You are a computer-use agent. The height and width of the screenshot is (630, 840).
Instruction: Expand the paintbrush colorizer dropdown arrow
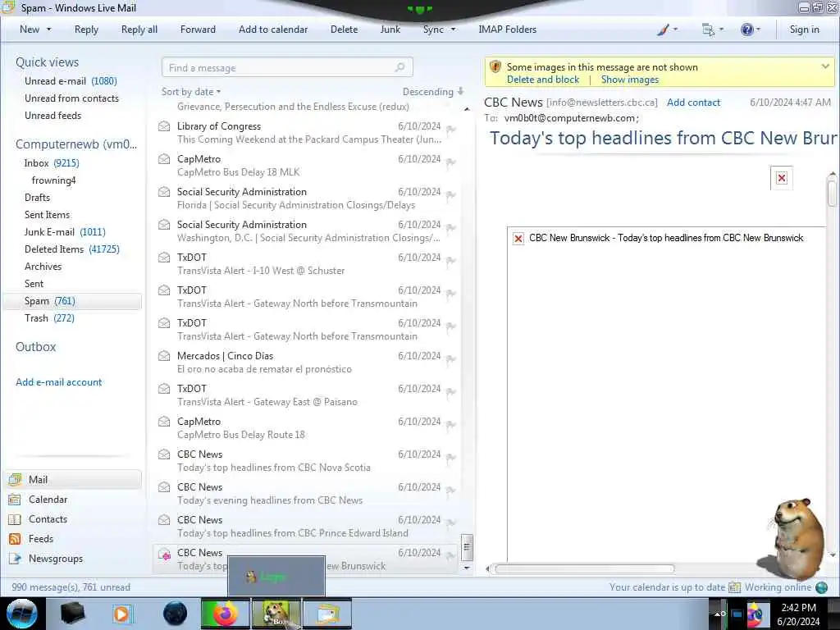coord(675,30)
